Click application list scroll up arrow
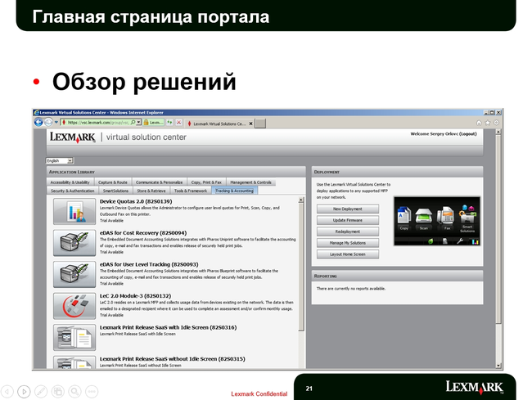 coord(301,200)
